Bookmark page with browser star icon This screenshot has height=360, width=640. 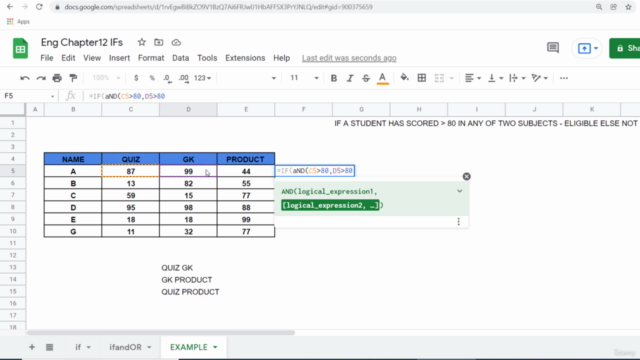pos(628,7)
